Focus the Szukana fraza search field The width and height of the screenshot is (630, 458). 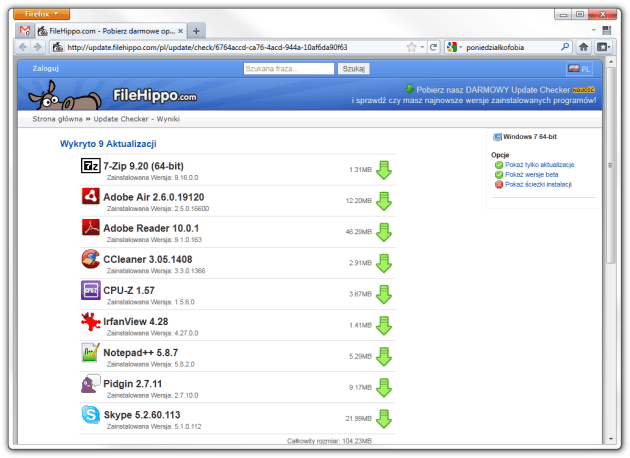pos(288,69)
